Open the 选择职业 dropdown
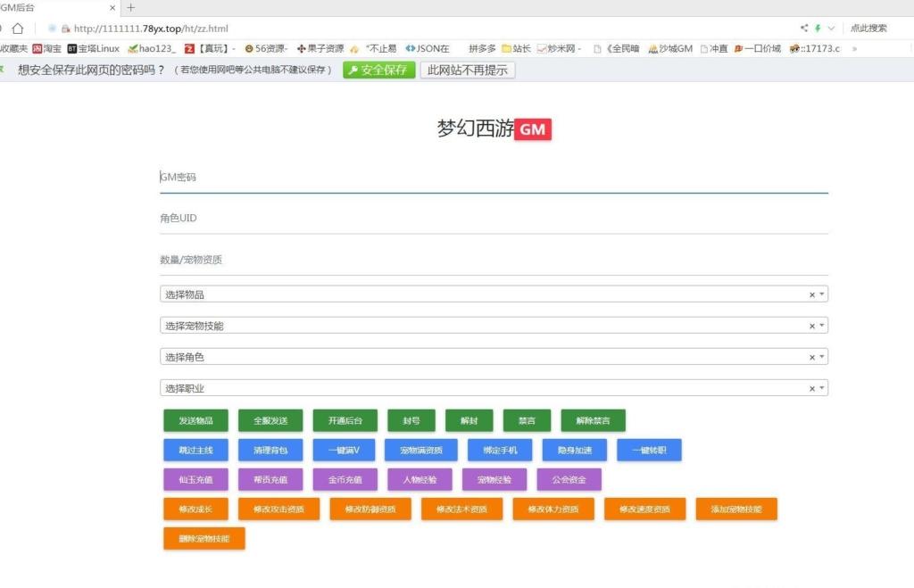914x588 pixels. (x=494, y=388)
